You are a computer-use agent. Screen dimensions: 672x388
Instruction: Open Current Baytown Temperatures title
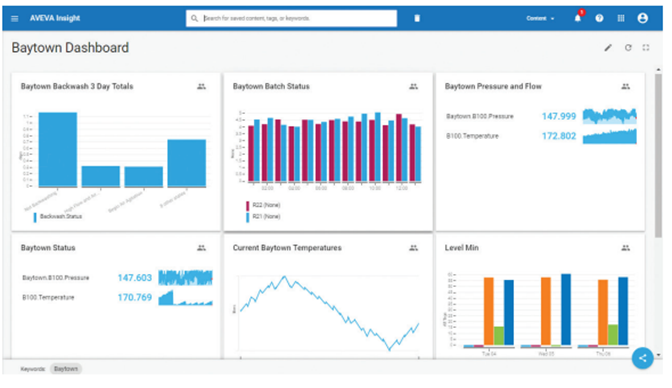coord(287,248)
